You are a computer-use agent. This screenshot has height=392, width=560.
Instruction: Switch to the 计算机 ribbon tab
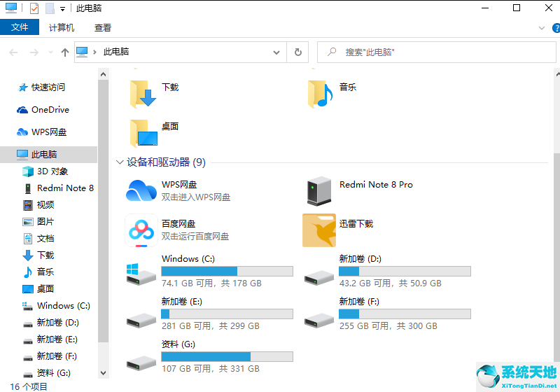coord(62,27)
